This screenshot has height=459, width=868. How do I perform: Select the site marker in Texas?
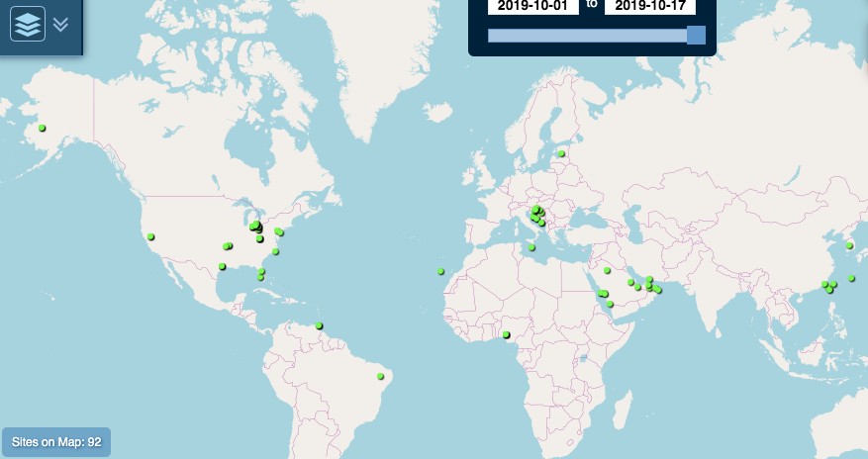click(x=222, y=266)
